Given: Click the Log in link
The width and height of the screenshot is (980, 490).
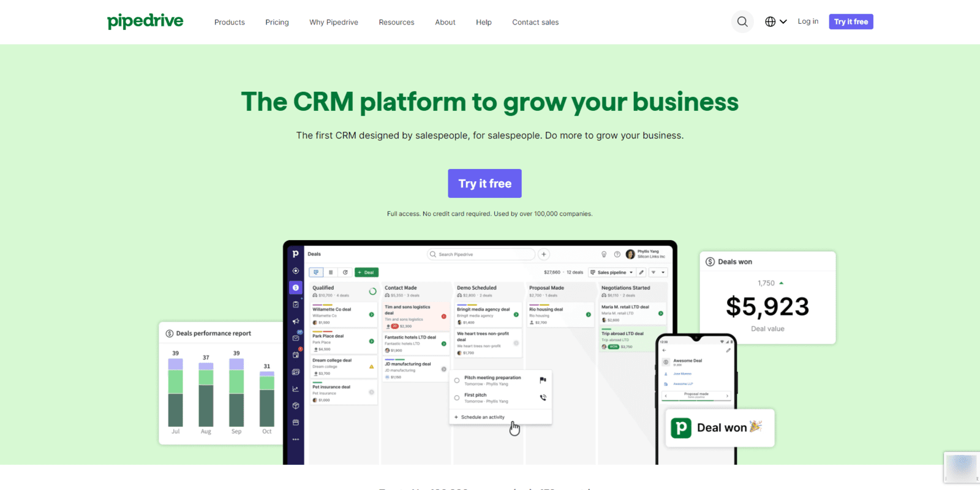Looking at the screenshot, I should tap(808, 21).
